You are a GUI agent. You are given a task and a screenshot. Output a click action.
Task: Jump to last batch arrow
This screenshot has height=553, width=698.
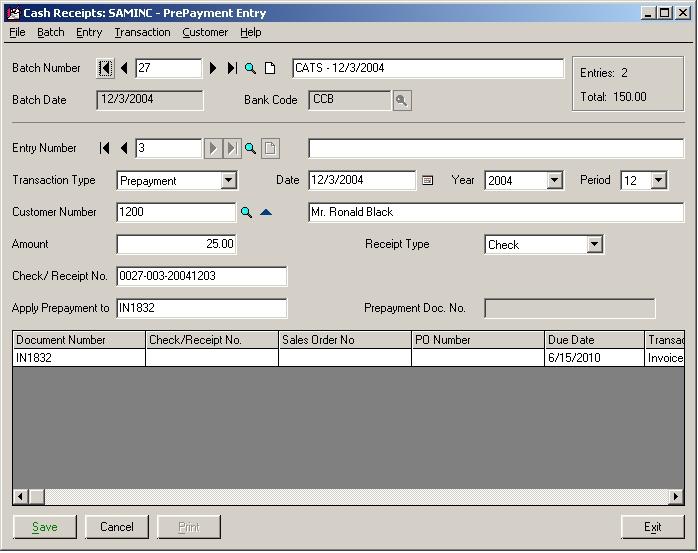tap(232, 68)
